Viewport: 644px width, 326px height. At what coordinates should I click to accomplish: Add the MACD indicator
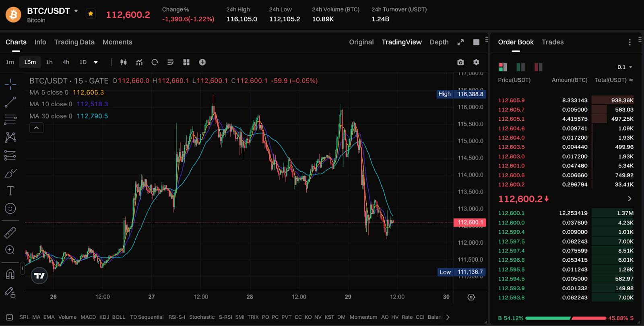pyautogui.click(x=88, y=317)
